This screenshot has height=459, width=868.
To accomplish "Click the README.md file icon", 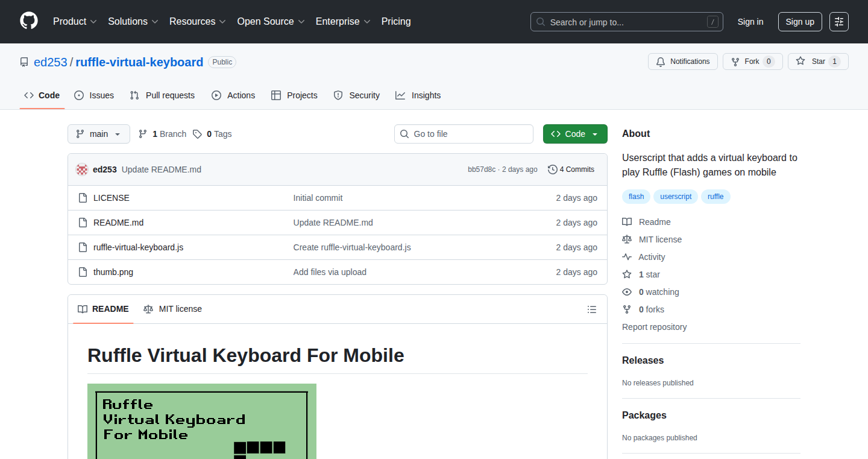I will coord(83,223).
